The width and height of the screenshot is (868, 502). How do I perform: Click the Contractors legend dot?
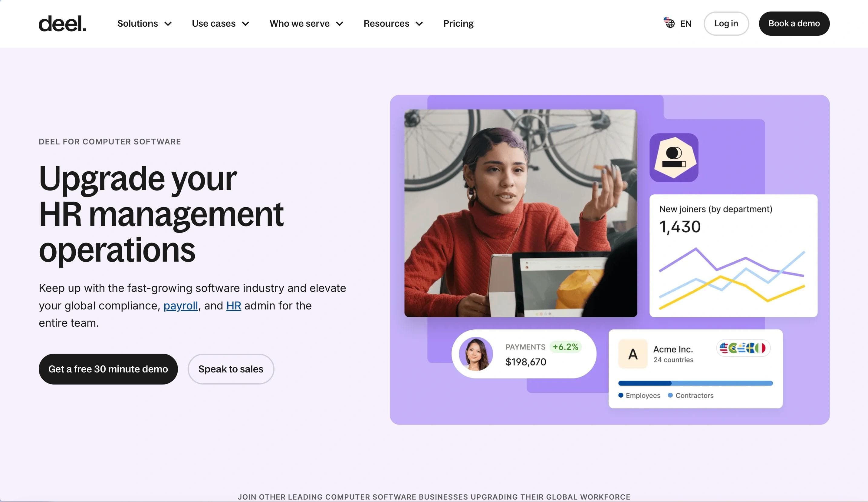(670, 395)
